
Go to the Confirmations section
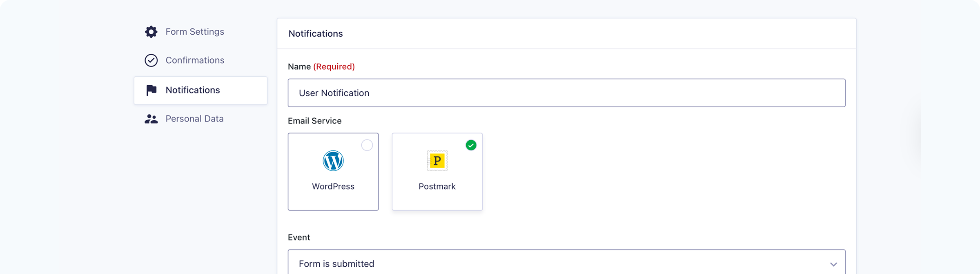coord(195,60)
